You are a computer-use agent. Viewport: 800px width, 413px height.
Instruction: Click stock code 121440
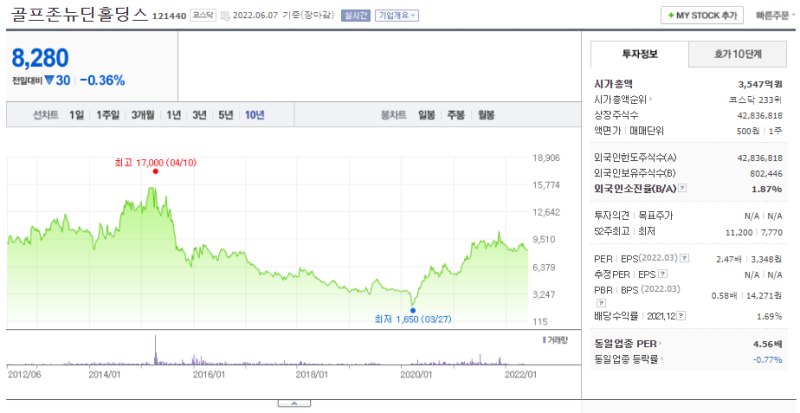click(x=169, y=16)
